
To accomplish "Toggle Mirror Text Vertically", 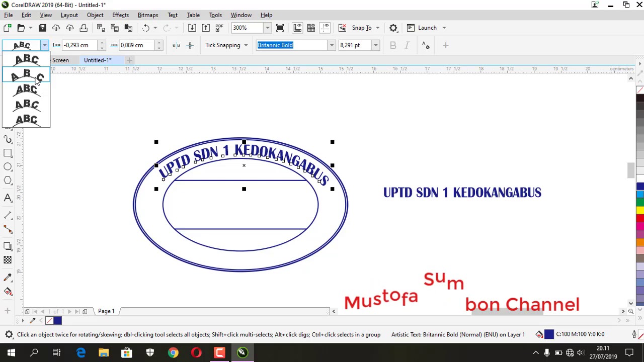I will click(x=190, y=45).
